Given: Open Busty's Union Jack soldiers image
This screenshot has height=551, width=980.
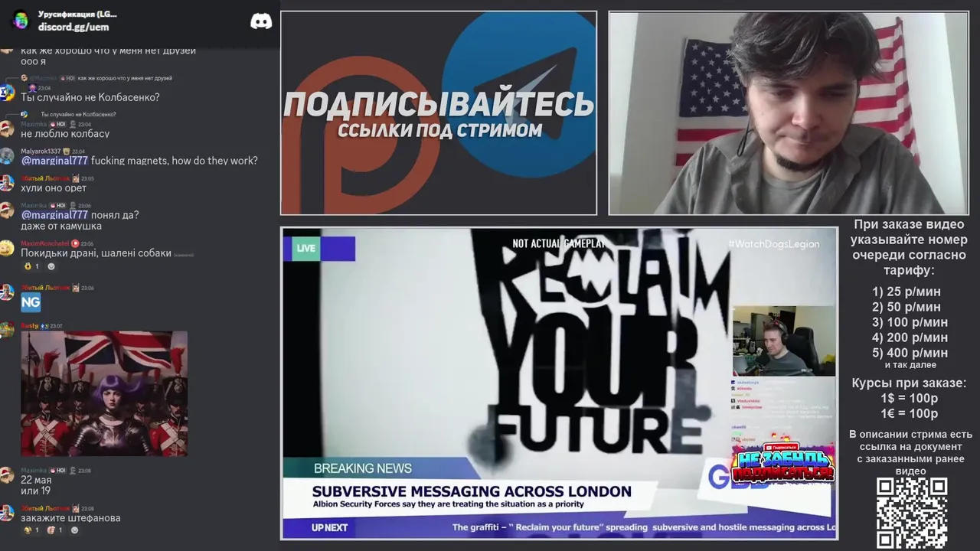Looking at the screenshot, I should pyautogui.click(x=104, y=393).
